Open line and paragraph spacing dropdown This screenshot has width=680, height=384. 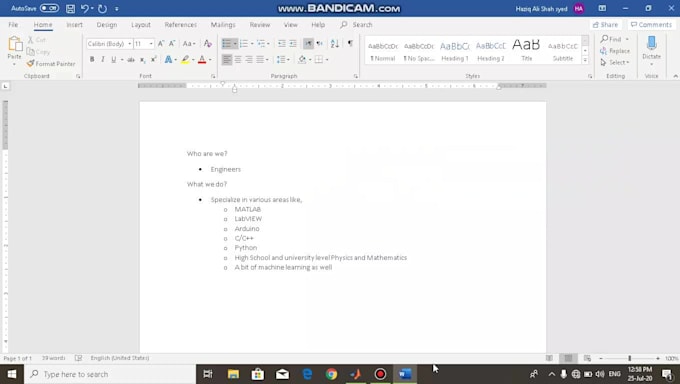tap(283, 59)
